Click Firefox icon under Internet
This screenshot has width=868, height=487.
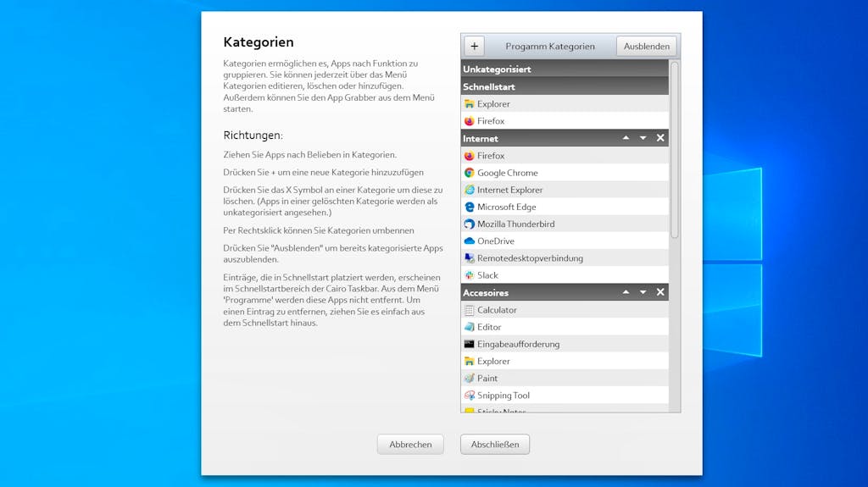click(x=470, y=156)
